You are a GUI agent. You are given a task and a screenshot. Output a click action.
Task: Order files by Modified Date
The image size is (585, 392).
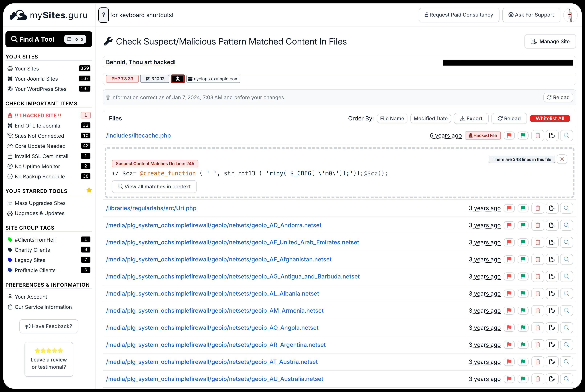tap(430, 118)
